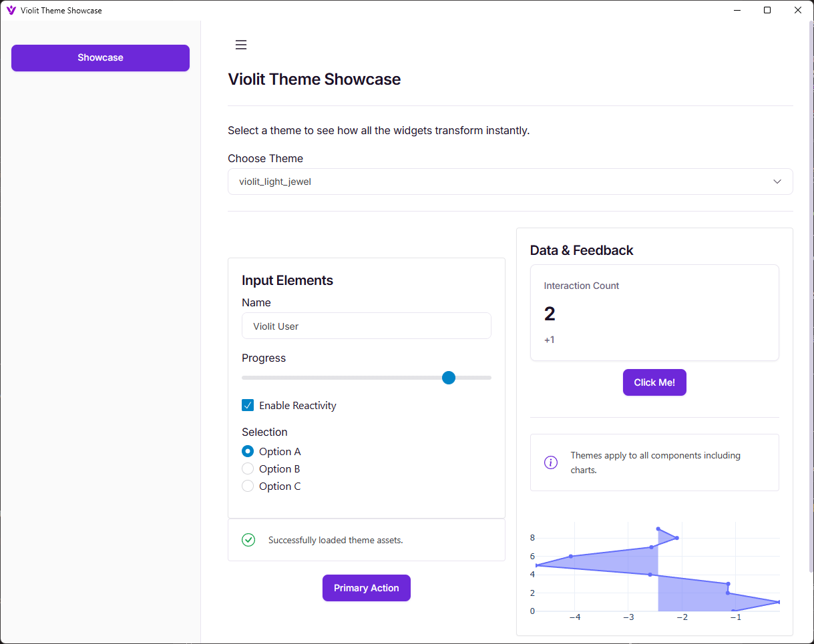
Task: Minimize the application window
Action: tap(737, 10)
